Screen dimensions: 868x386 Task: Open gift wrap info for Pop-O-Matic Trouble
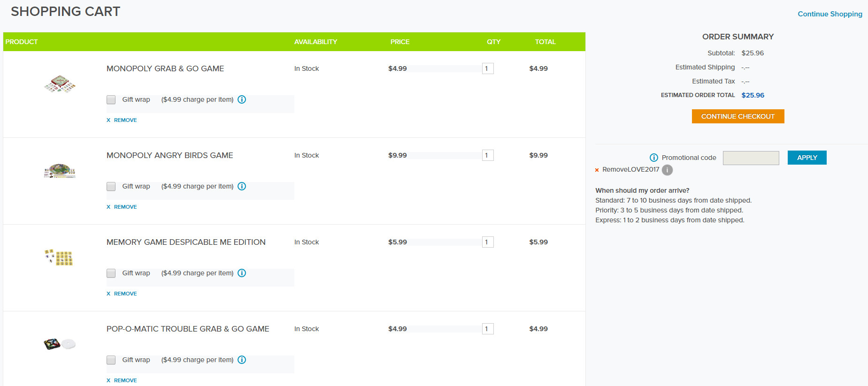242,360
